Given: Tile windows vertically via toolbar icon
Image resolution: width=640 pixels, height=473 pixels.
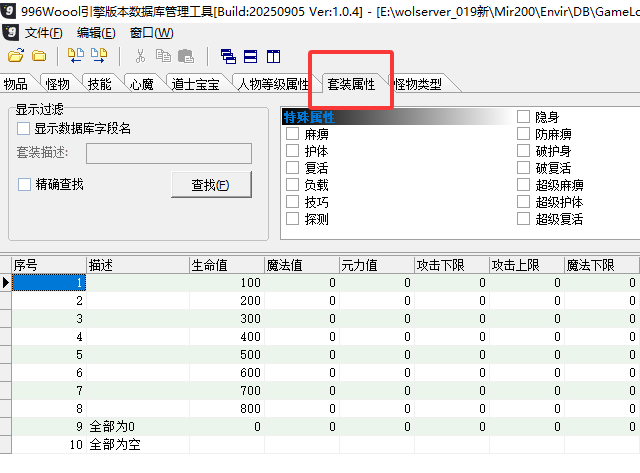Looking at the screenshot, I should point(273,56).
